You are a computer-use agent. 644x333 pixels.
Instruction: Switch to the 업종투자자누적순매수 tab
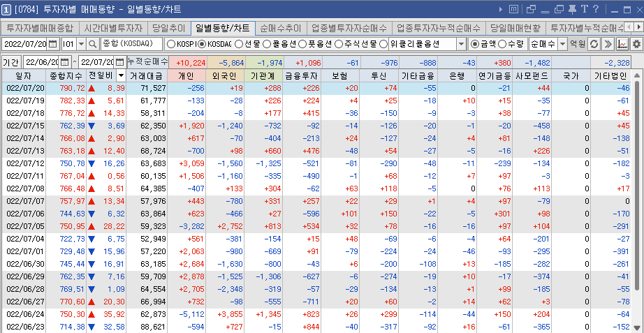[439, 29]
